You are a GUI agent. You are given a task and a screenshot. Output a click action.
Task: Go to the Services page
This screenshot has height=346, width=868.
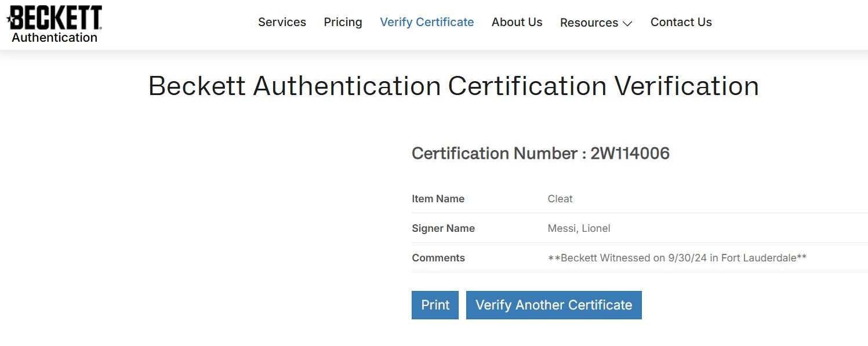point(282,22)
